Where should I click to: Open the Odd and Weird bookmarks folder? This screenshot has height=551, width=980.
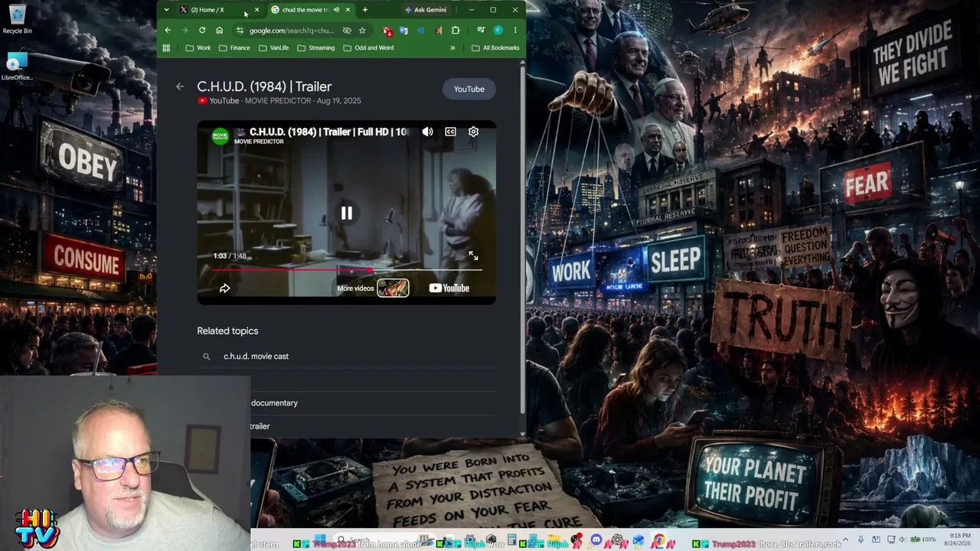tap(369, 47)
